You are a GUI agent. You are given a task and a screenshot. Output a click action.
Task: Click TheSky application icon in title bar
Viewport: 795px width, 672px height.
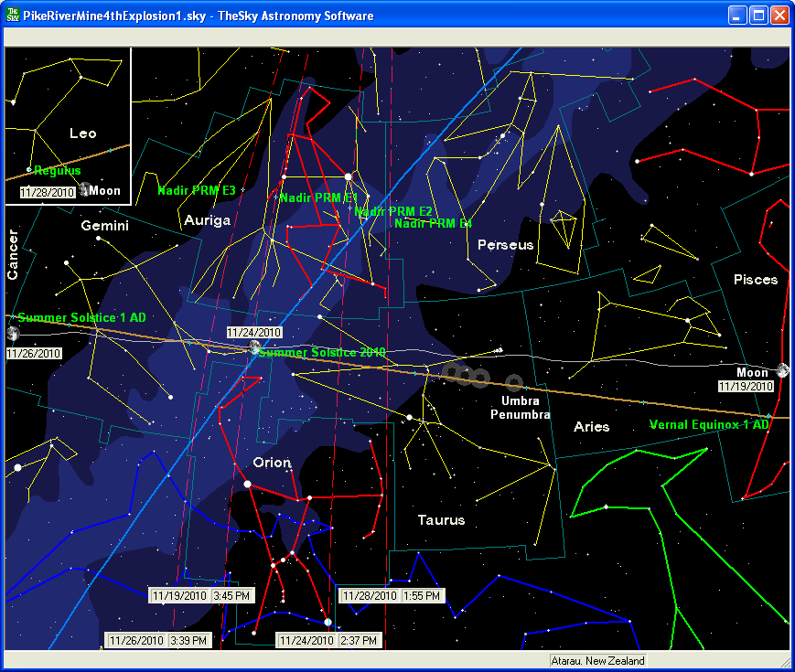13,16
